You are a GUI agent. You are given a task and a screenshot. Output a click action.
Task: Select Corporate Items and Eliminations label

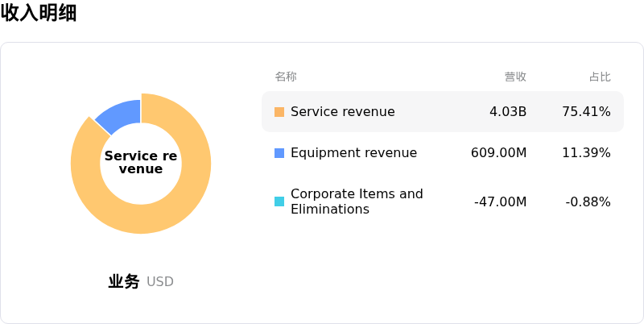[x=357, y=201]
